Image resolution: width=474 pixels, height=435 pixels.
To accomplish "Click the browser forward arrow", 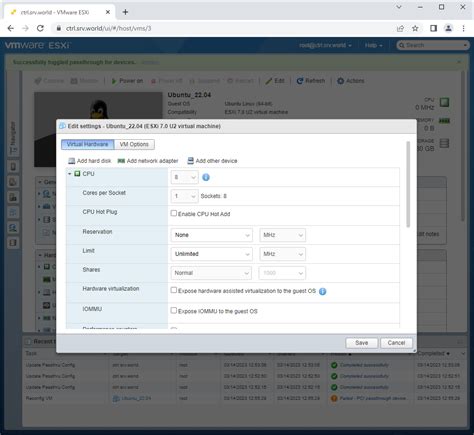I will pyautogui.click(x=25, y=28).
